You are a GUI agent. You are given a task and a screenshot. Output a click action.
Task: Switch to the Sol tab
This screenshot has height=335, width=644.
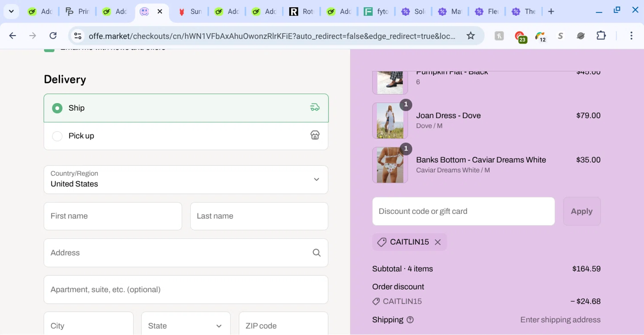click(x=413, y=12)
